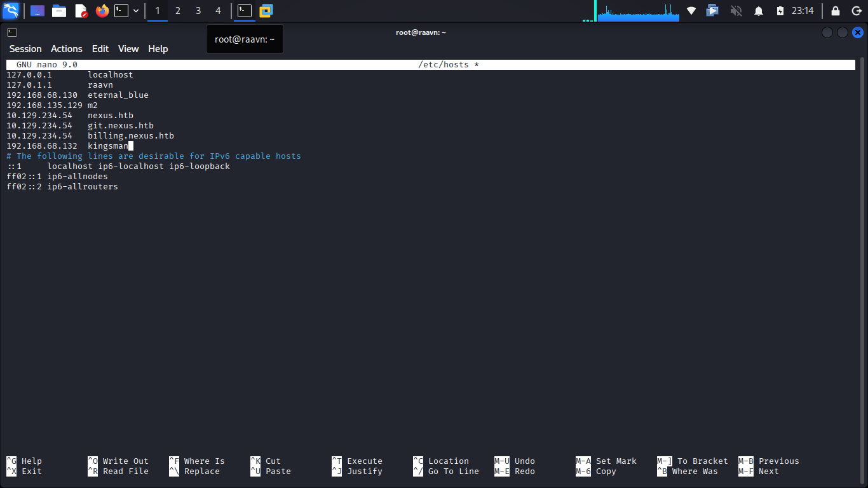This screenshot has height=488, width=868.
Task: Close the terminal window
Action: pos(858,32)
